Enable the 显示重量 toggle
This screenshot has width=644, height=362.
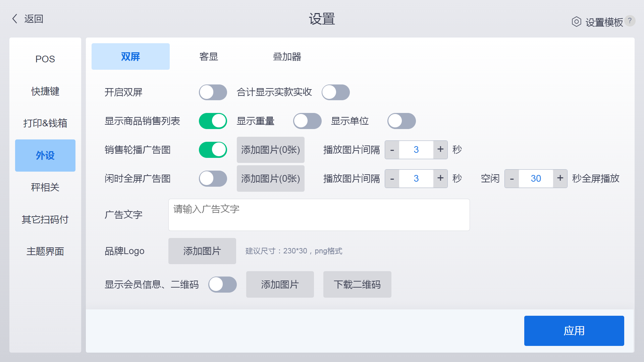307,121
